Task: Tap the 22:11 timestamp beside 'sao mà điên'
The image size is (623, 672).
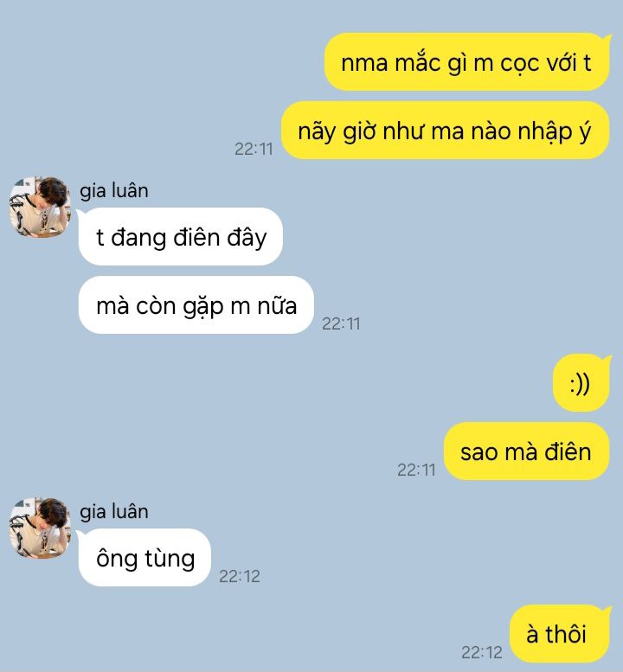Action: (416, 470)
